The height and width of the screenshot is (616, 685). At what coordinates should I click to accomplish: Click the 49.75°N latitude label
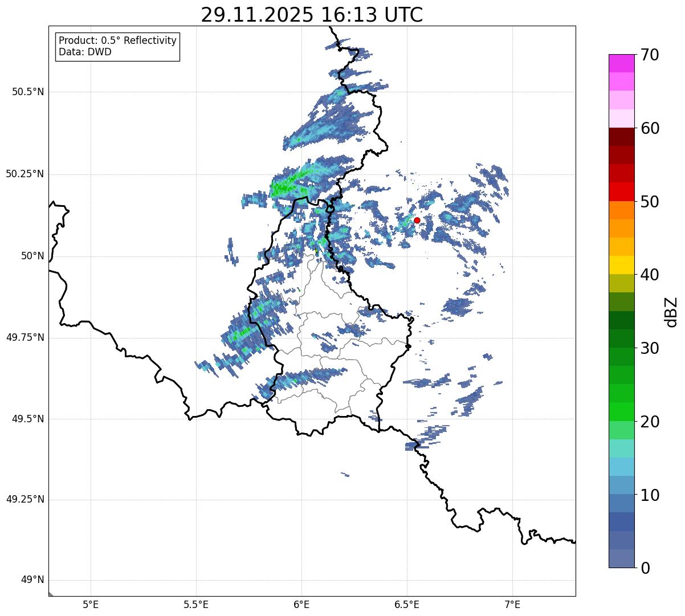[25, 337]
